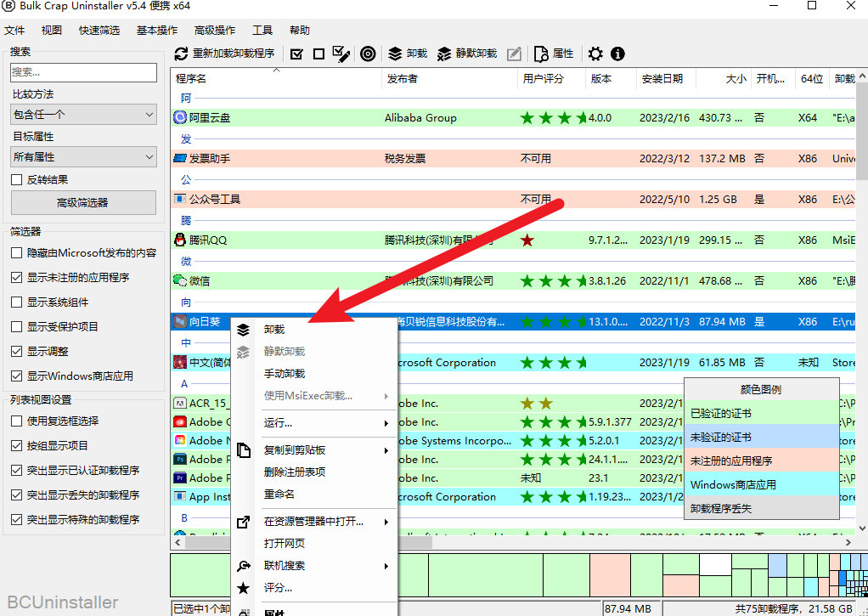The height and width of the screenshot is (616, 868).
Task: Toggle the 反转结果 checkbox
Action: 17,180
